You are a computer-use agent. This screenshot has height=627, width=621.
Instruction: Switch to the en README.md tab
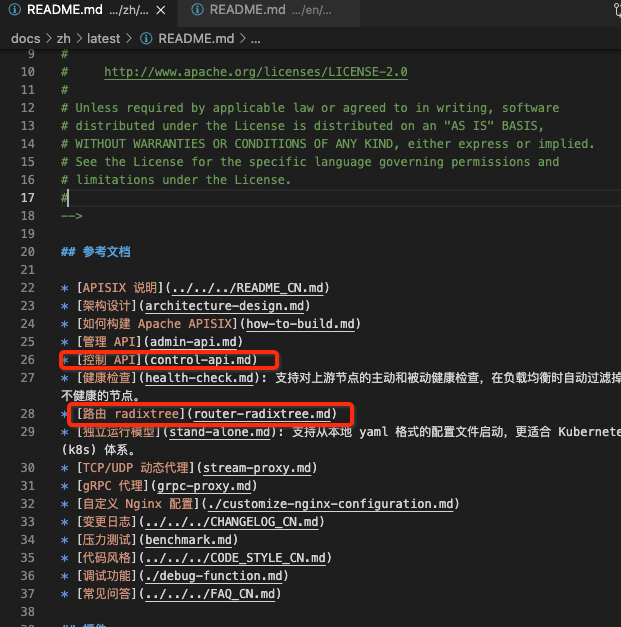pyautogui.click(x=270, y=10)
